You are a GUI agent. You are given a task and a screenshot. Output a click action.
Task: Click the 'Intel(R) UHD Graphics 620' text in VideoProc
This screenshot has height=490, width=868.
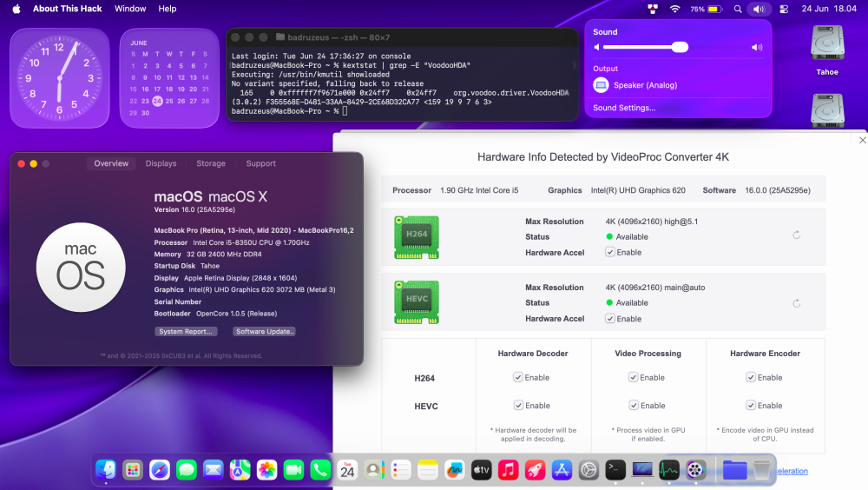click(638, 190)
